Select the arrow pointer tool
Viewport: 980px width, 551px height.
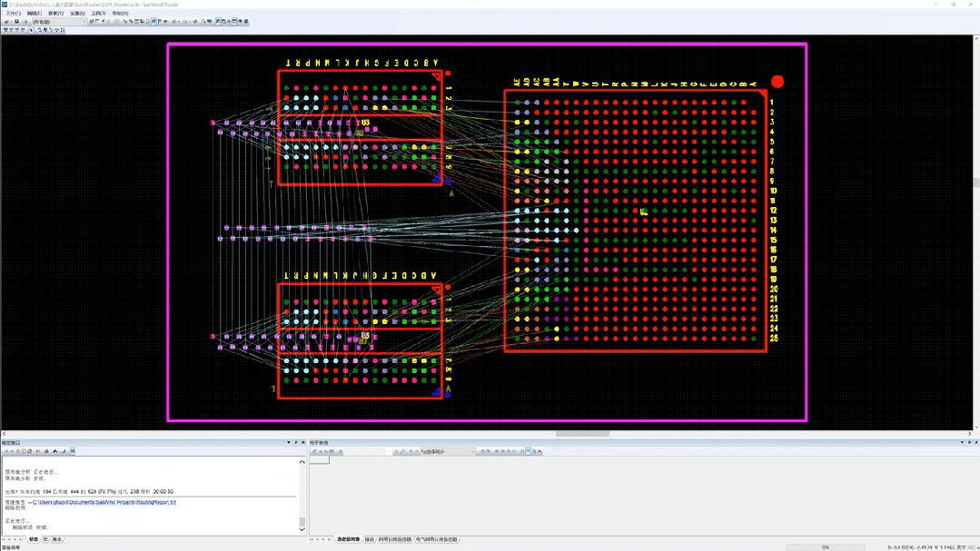31,30
